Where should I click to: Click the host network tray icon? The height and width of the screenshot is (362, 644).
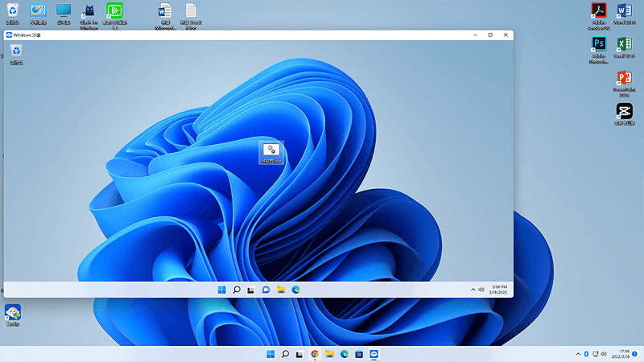595,354
